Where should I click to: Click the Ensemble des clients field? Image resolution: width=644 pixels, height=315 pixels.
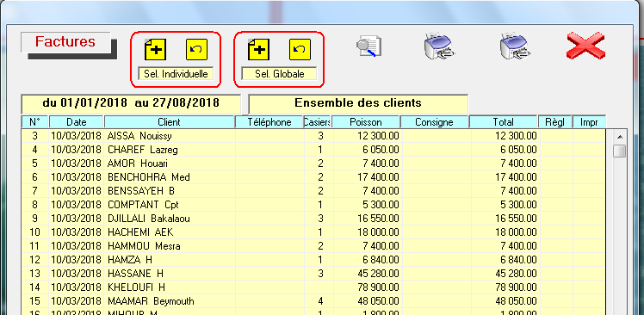click(x=358, y=103)
